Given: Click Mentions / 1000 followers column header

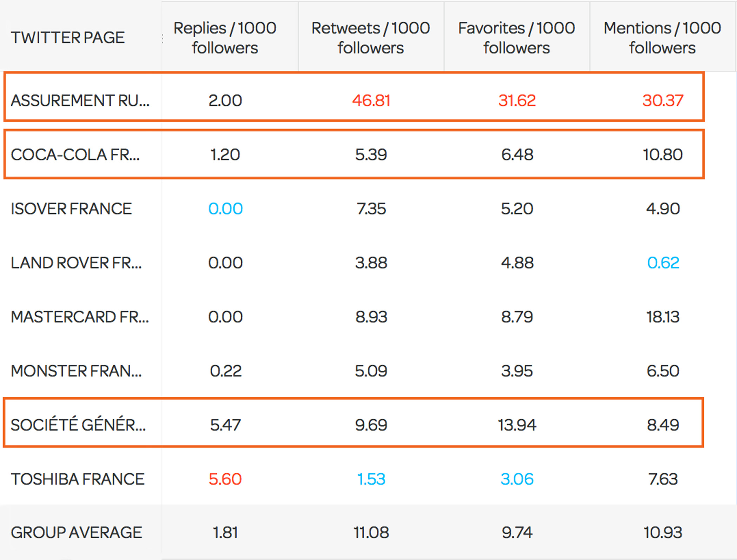Looking at the screenshot, I should pos(662,38).
